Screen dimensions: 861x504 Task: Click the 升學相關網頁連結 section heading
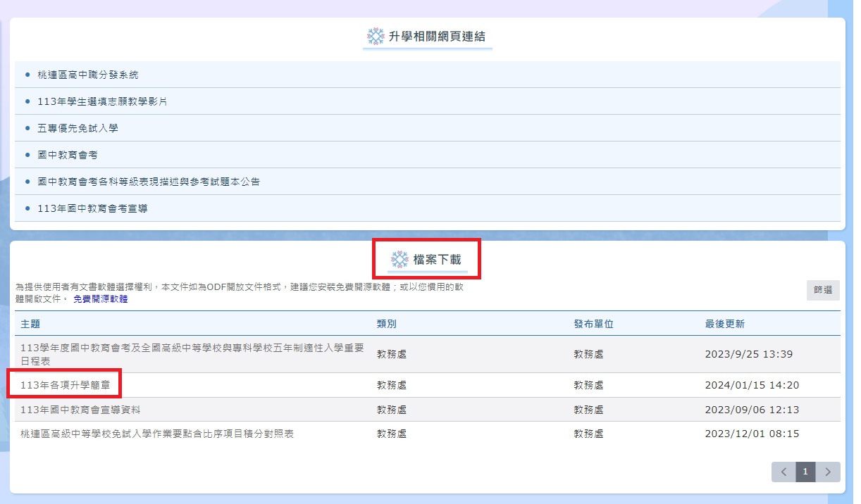click(437, 37)
